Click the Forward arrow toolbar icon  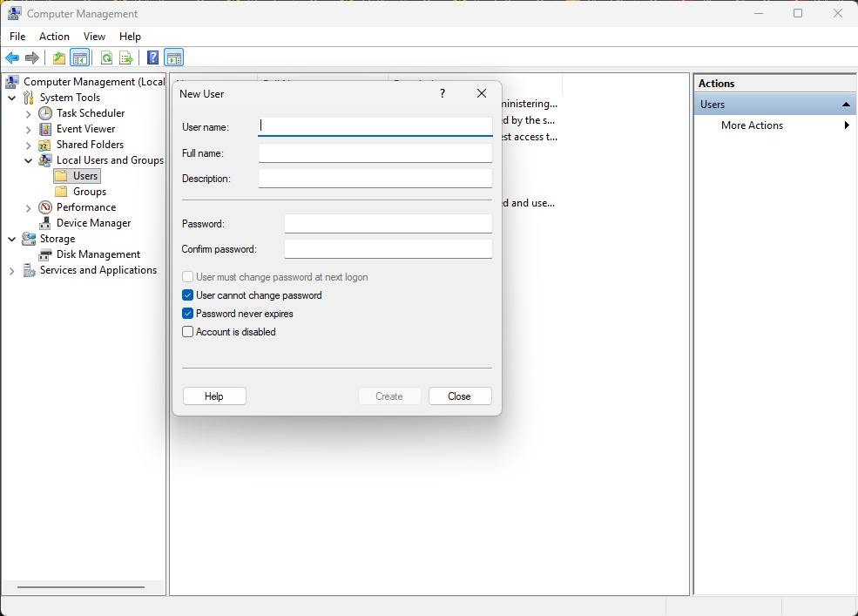pyautogui.click(x=32, y=58)
